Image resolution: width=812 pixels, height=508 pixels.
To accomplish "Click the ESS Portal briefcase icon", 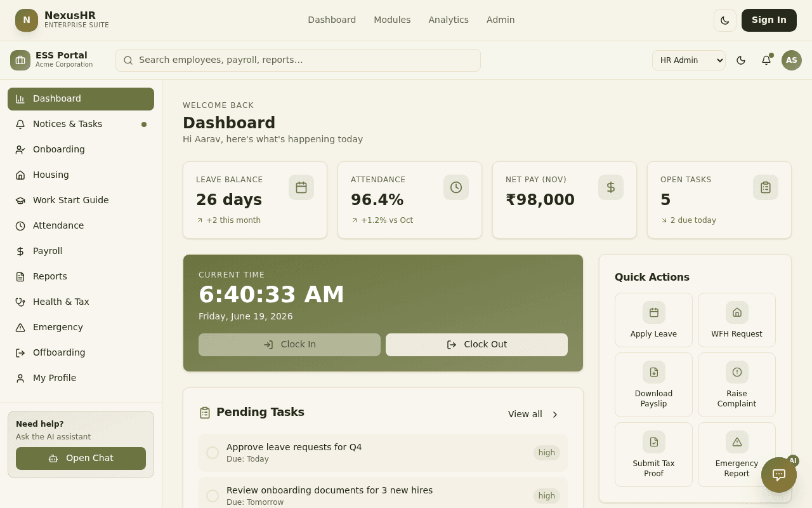I will click(x=20, y=60).
